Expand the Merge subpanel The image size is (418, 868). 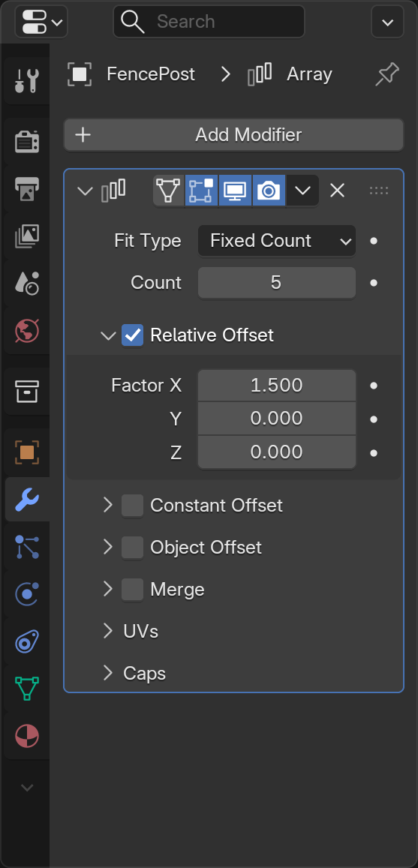108,589
